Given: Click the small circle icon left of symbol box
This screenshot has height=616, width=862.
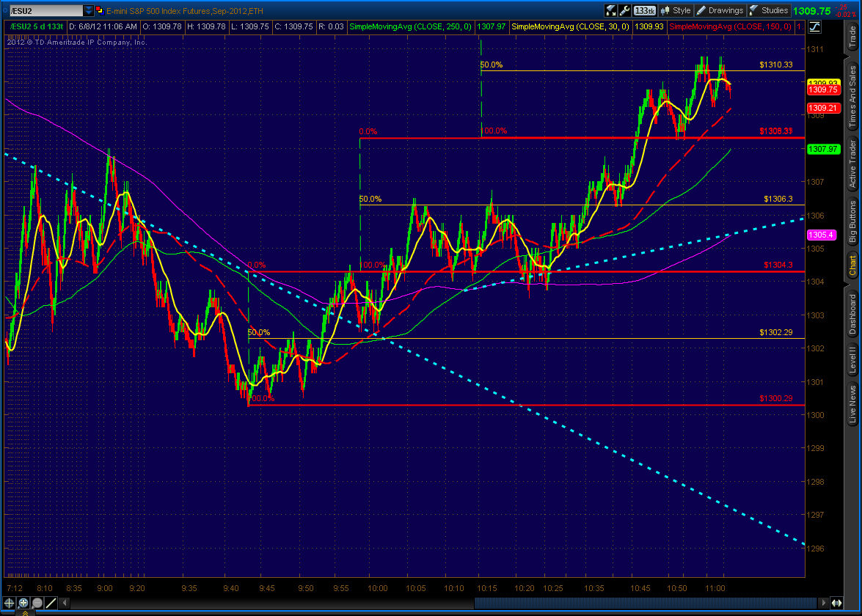Looking at the screenshot, I should [5, 10].
